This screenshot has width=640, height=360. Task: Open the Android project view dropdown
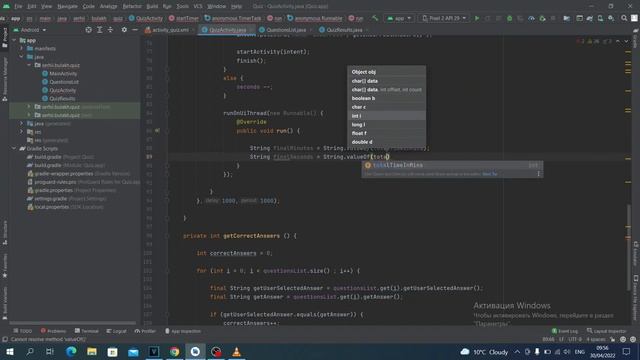click(x=30, y=30)
